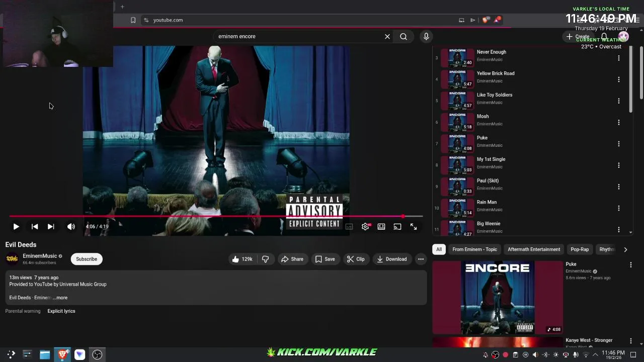Click the search magnifier button
The image size is (644, 362).
404,36
